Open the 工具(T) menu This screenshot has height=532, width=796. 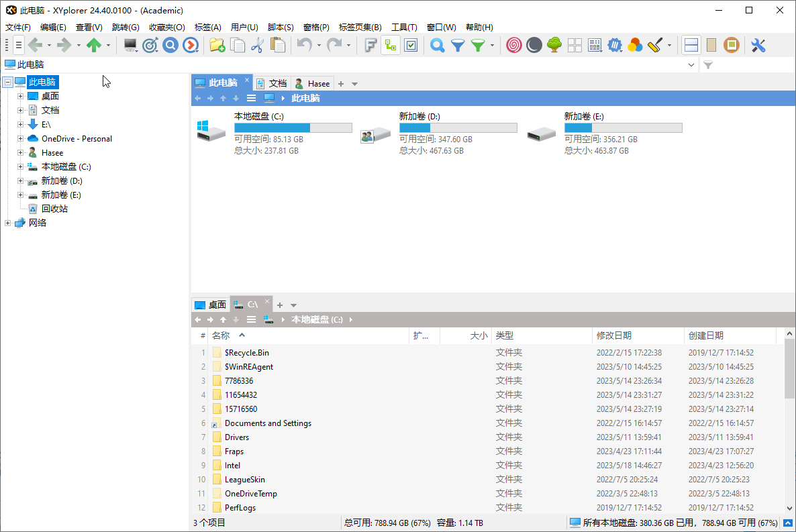[x=403, y=27]
